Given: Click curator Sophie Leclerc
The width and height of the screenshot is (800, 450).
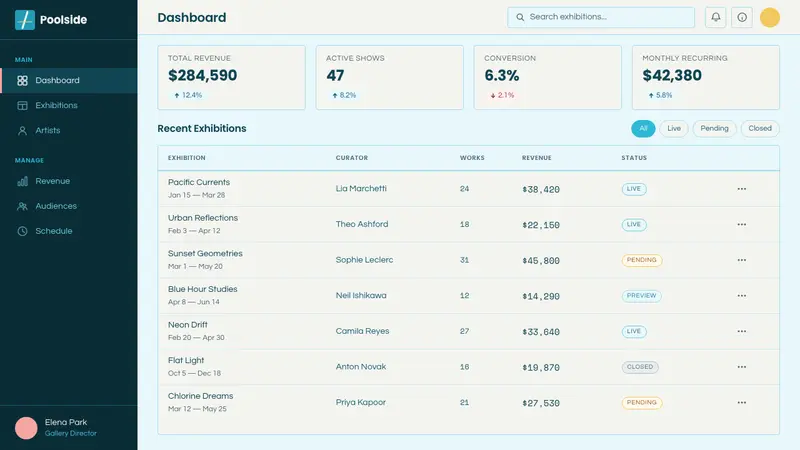Looking at the screenshot, I should [364, 260].
